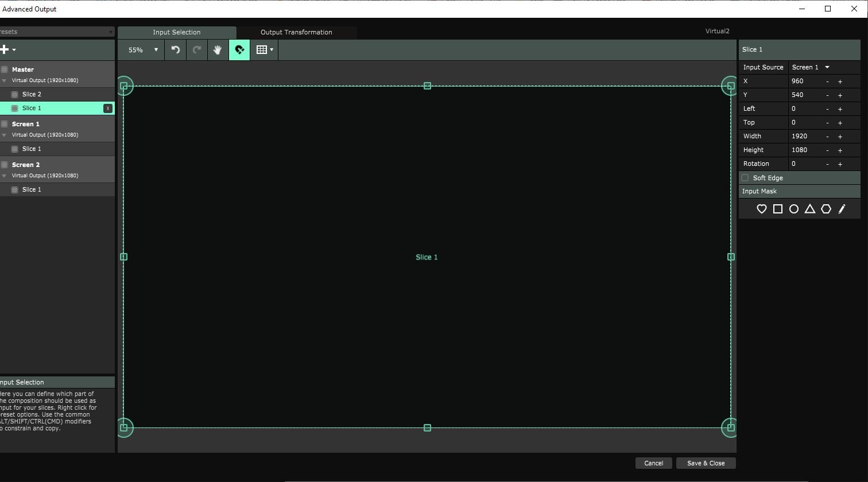Add a heart-shaped input mask

point(761,209)
